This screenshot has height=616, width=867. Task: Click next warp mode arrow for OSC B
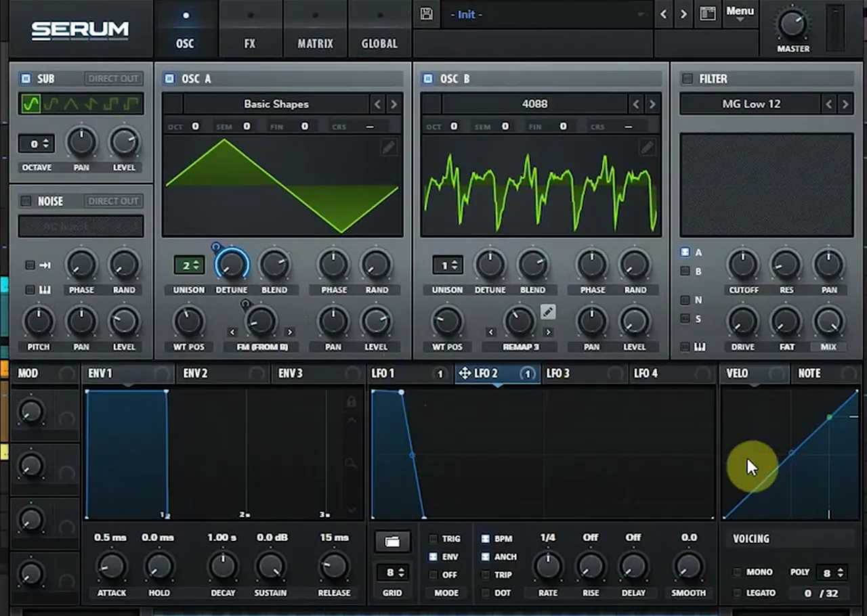(x=548, y=332)
